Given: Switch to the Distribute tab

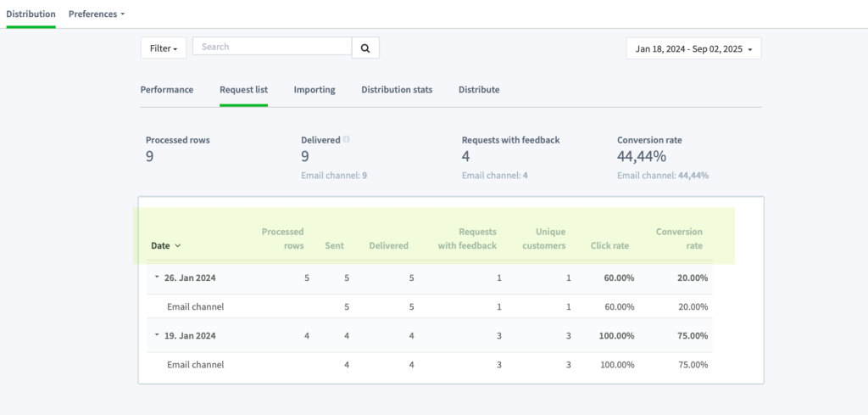Looking at the screenshot, I should tap(479, 89).
